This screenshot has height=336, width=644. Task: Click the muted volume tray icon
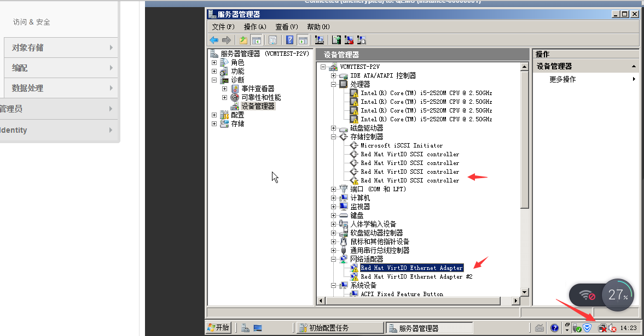(612, 328)
